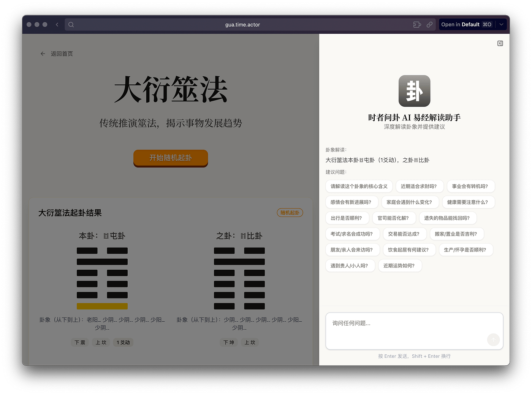Click the 上 坎 tag under 本卦

coord(101,343)
